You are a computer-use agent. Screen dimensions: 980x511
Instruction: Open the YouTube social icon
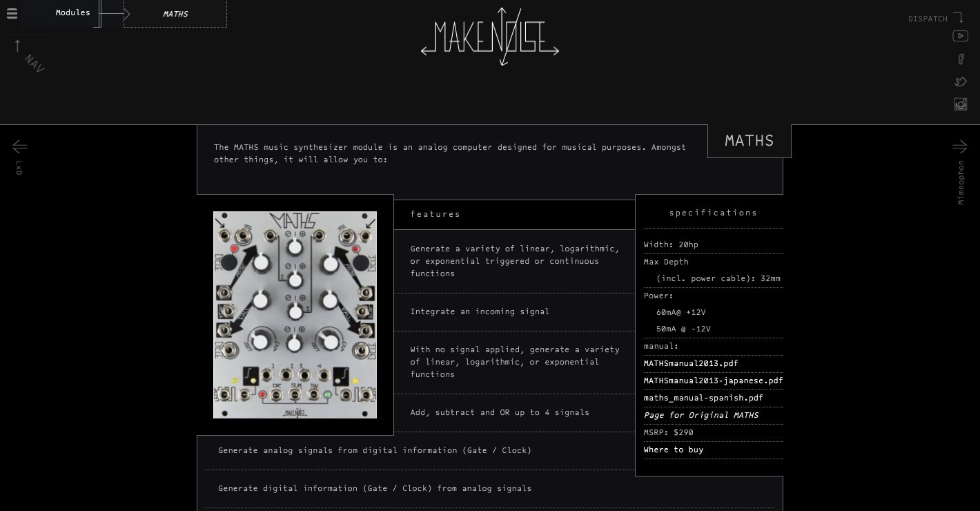coord(960,36)
